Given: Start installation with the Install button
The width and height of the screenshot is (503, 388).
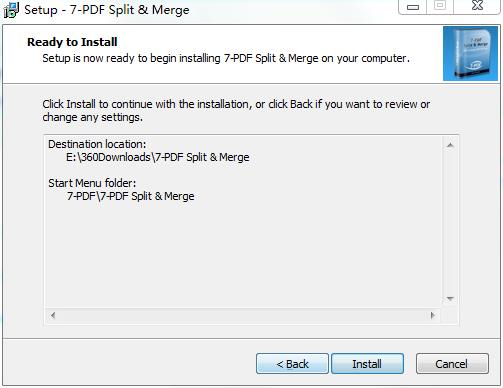Looking at the screenshot, I should click(367, 364).
